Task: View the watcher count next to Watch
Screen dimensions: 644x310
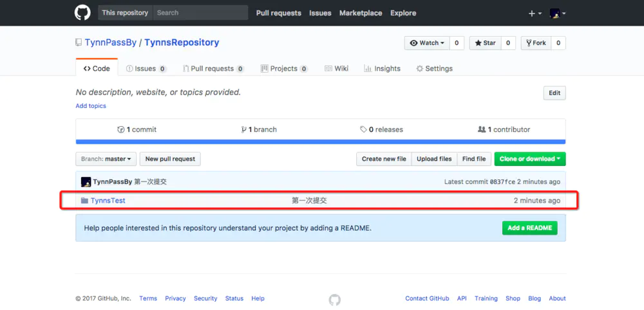Action: (x=457, y=43)
